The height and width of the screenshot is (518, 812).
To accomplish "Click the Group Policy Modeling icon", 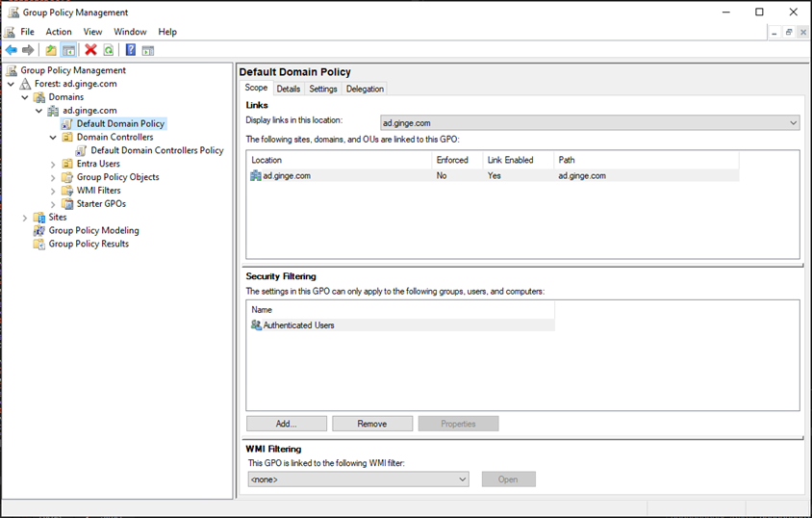I will point(39,230).
